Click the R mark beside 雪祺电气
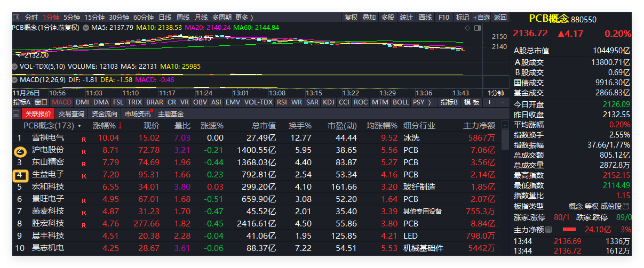644x268 pixels. click(x=84, y=139)
